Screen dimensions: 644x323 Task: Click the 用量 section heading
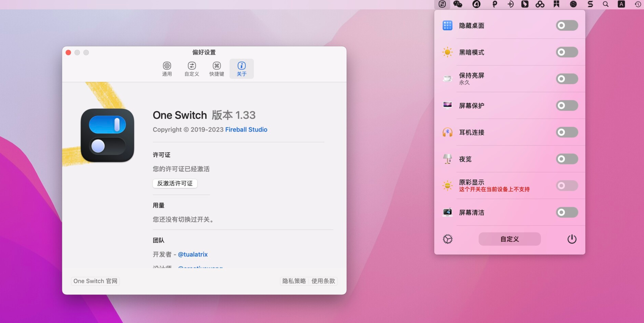[158, 205]
